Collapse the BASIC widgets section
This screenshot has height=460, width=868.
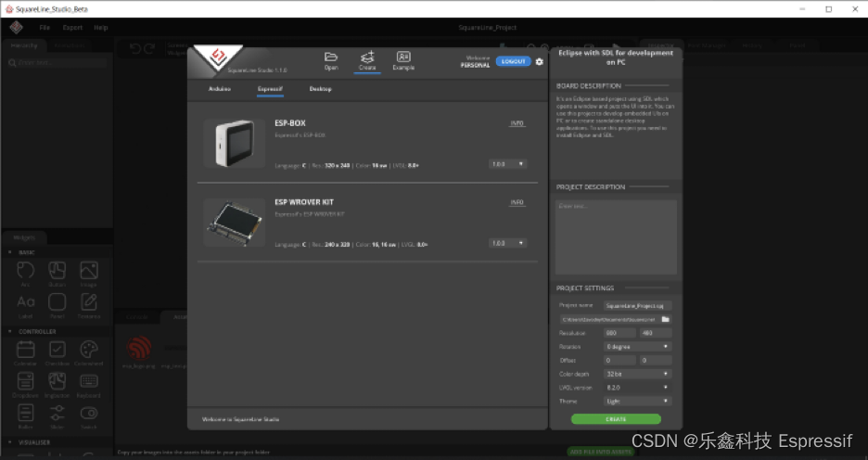(x=10, y=252)
